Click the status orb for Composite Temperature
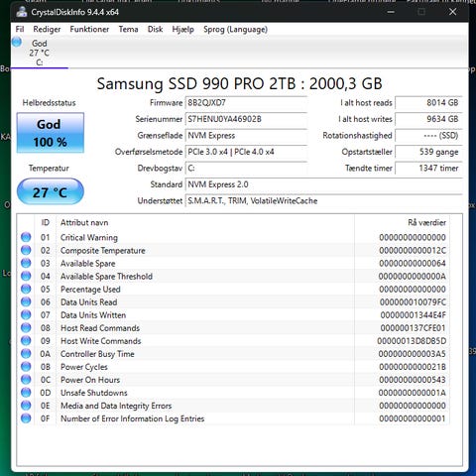This screenshot has width=476, height=476. tap(26, 250)
